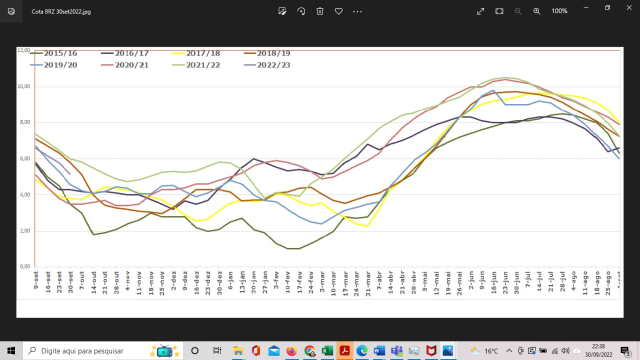This screenshot has width=640, height=360.
Task: Open the Mail app from the taskbar
Action: click(274, 351)
